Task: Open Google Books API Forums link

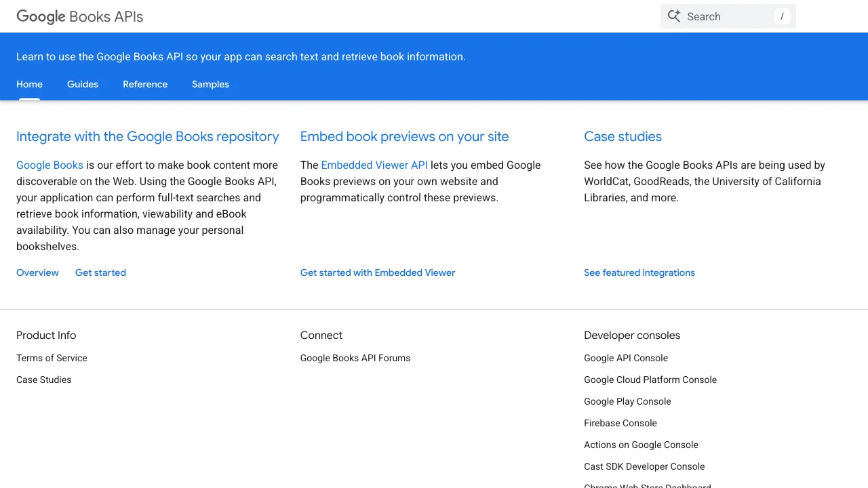Action: click(x=355, y=358)
